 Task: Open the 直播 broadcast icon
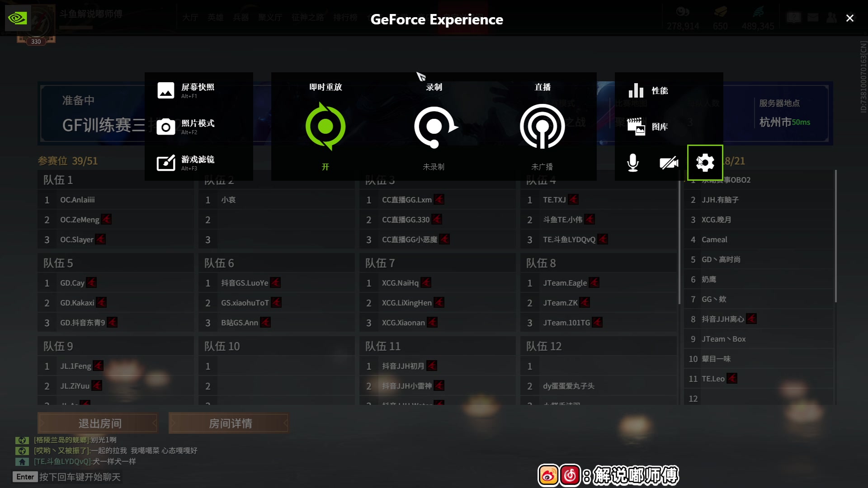click(542, 127)
